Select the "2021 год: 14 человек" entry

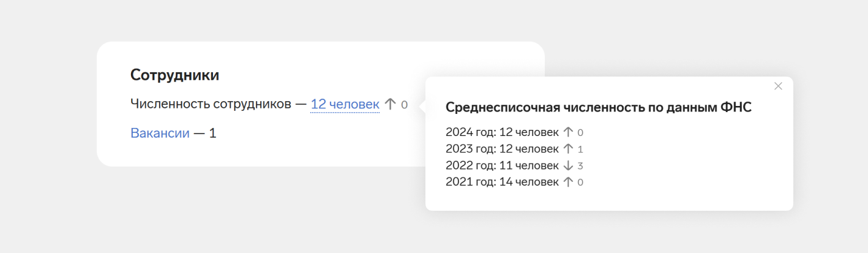click(502, 182)
